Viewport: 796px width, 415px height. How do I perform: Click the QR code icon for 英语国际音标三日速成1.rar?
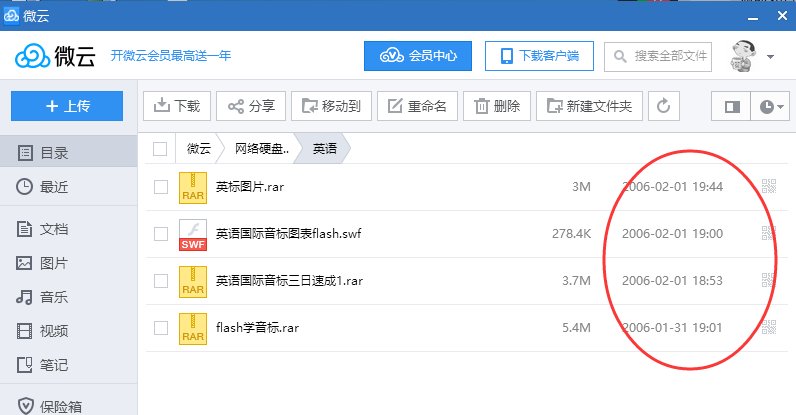click(x=769, y=280)
